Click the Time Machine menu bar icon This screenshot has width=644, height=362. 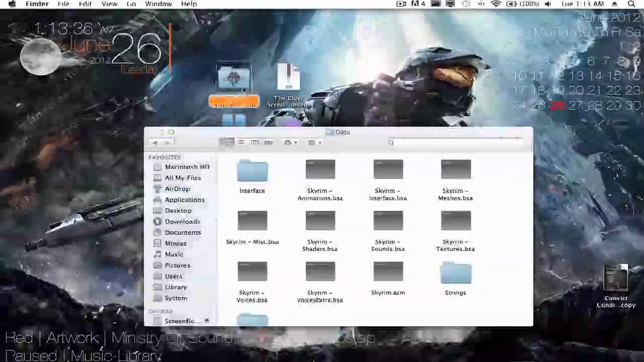pos(466,4)
